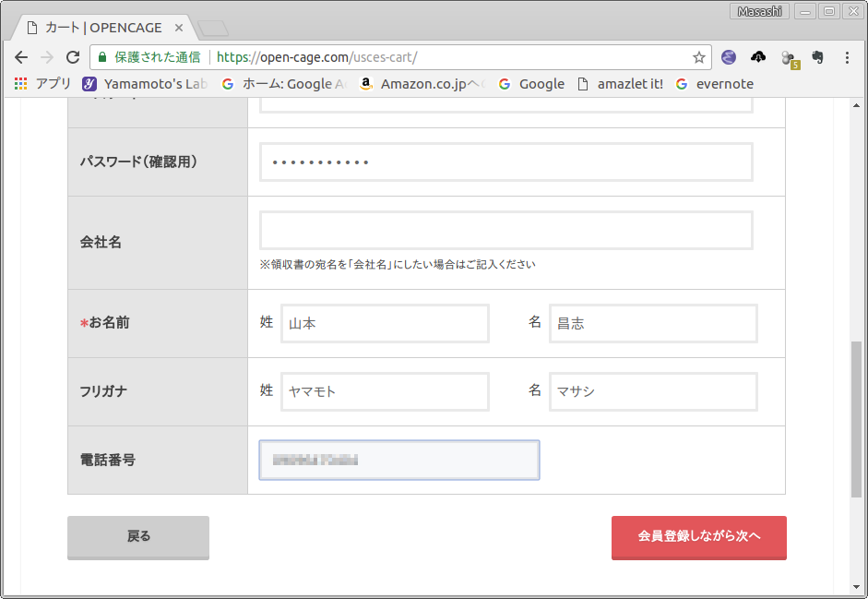Click the 戻る button

138,537
